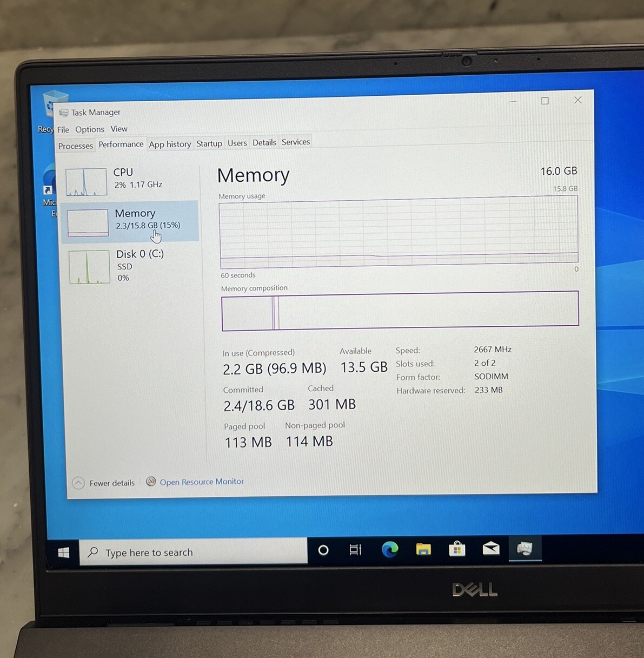Click the Speed value 2667 MHz
Screen dimensions: 644x658
[493, 350]
